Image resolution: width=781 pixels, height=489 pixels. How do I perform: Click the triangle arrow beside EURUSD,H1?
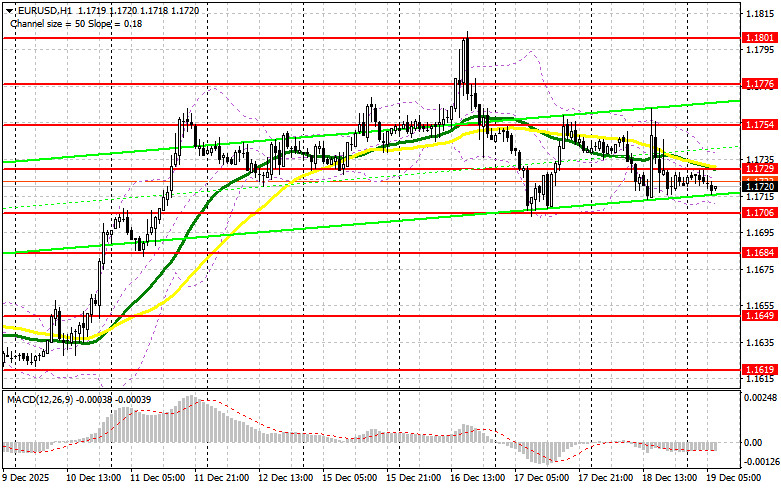pos(9,10)
